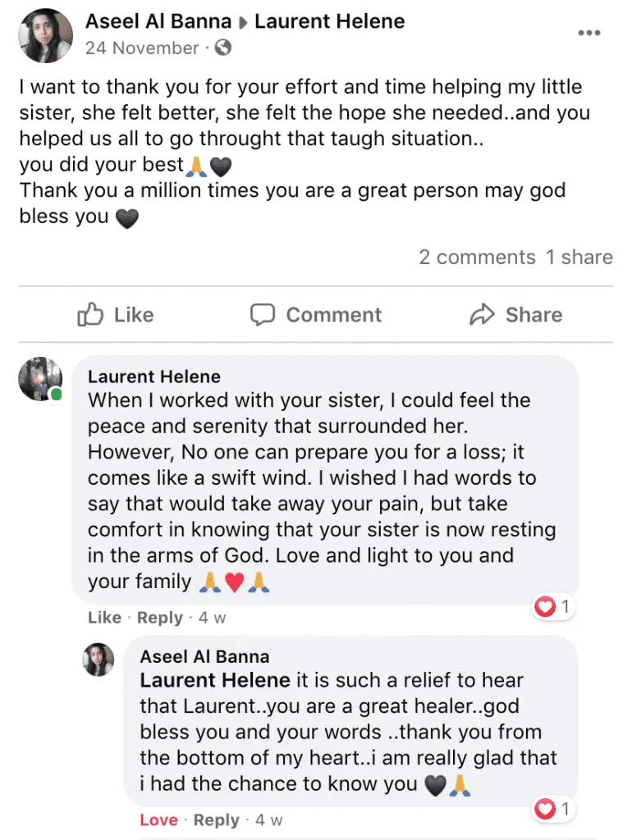
Task: Click the tagged Laurent Helene mention in the reply
Action: [x=215, y=680]
